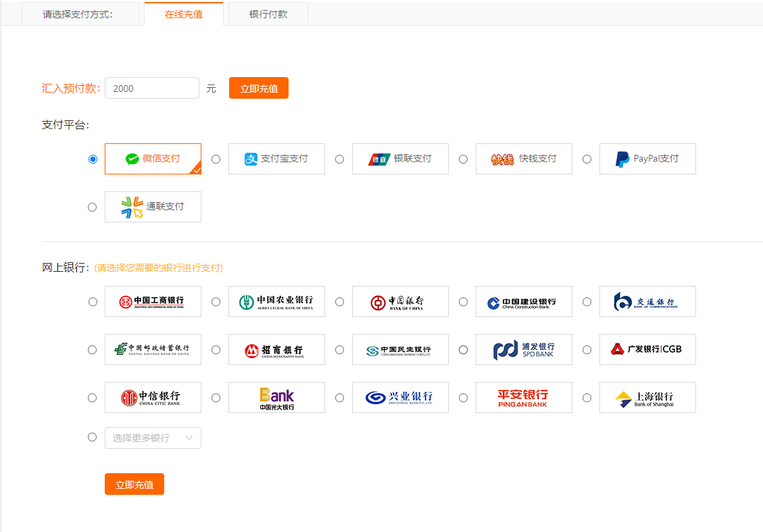
Task: Open the 选择更多银行 dropdown
Action: point(153,438)
